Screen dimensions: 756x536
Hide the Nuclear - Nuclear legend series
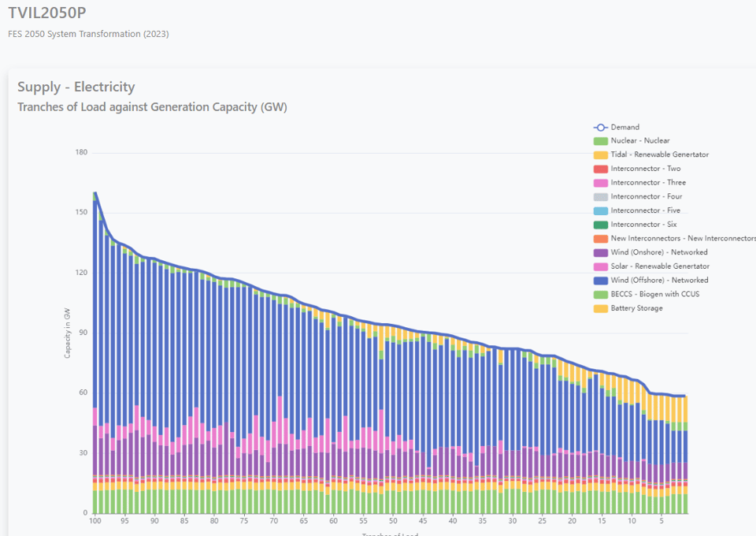(632, 141)
